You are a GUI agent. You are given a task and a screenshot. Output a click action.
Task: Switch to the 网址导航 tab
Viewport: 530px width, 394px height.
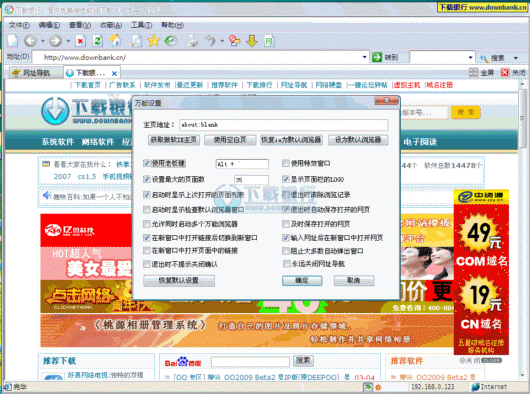tap(33, 73)
